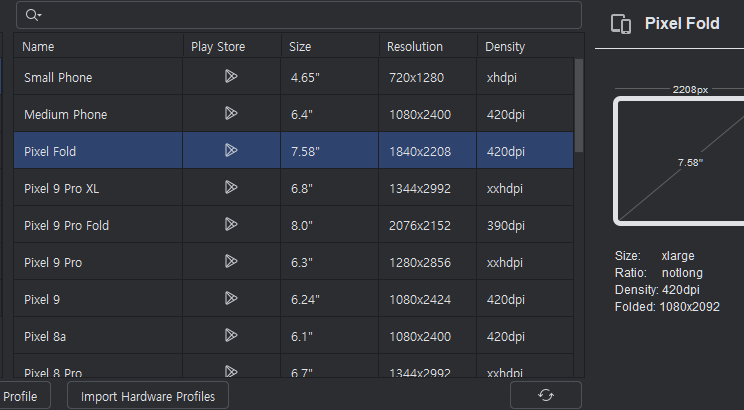Click the 420dpi cell in Pixel 9 row
744x410 pixels.
tap(525, 299)
